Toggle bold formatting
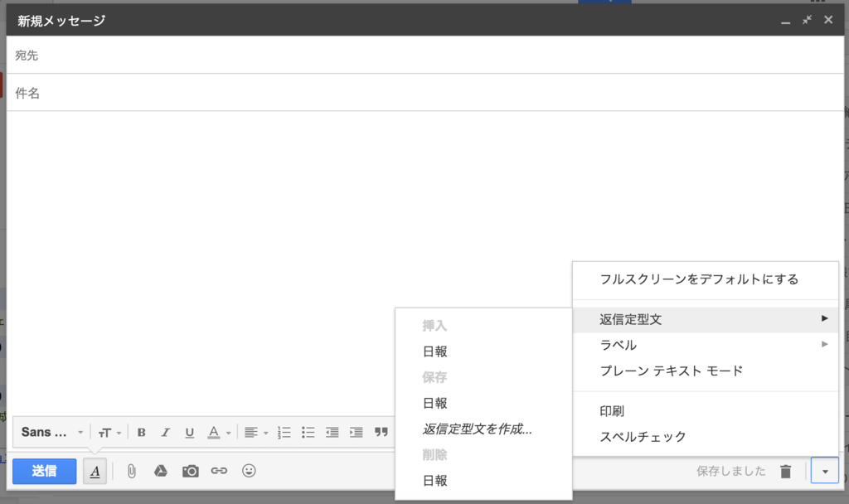Viewport: 849px width, 504px height. [x=141, y=432]
